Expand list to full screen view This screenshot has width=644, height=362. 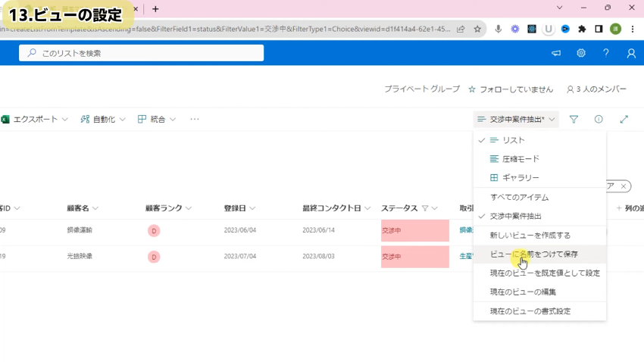(624, 120)
